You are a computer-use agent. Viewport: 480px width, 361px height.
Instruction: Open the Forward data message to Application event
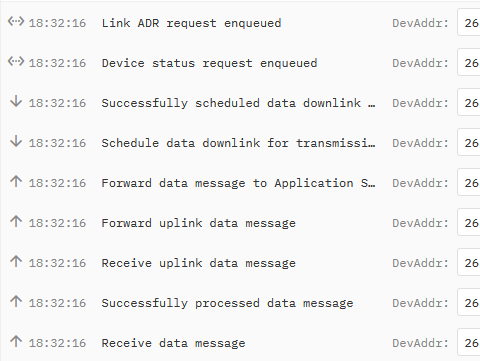tap(238, 183)
